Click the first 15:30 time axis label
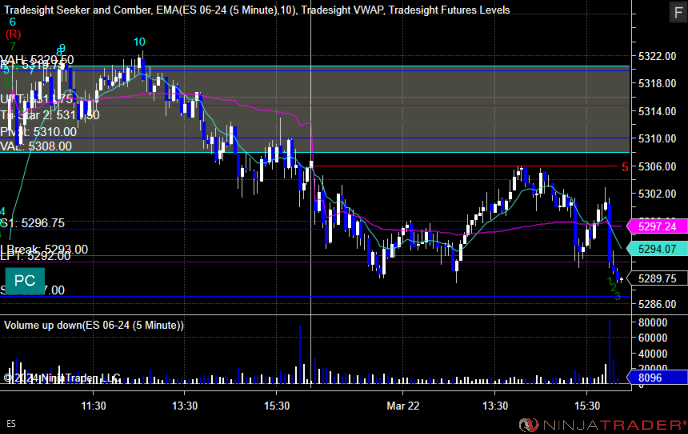This screenshot has height=434, width=688. click(x=277, y=406)
